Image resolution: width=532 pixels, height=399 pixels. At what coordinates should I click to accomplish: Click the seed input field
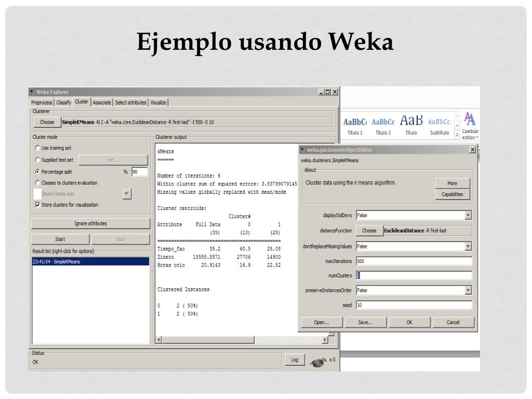click(414, 305)
